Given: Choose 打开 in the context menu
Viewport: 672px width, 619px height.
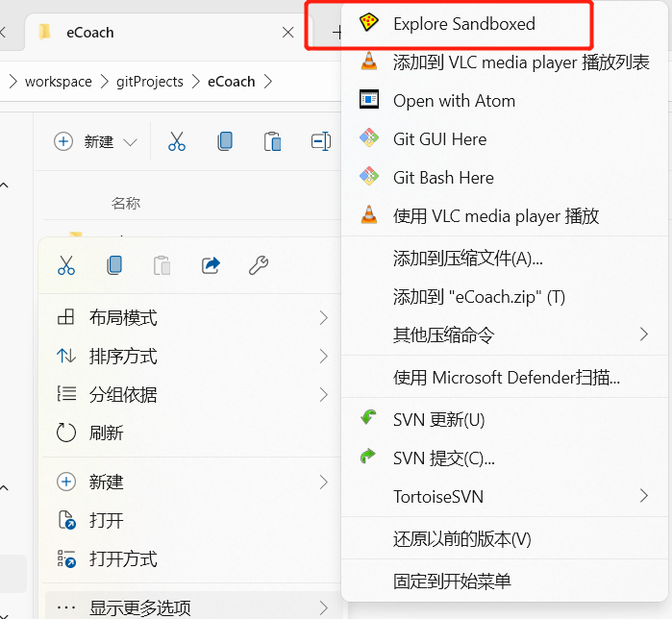Looking at the screenshot, I should click(107, 521).
